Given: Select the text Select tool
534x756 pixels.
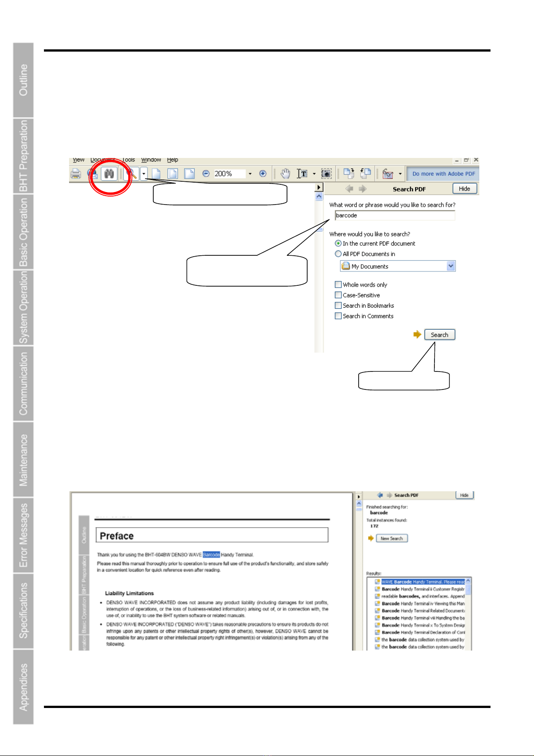Looking at the screenshot, I should point(303,174).
